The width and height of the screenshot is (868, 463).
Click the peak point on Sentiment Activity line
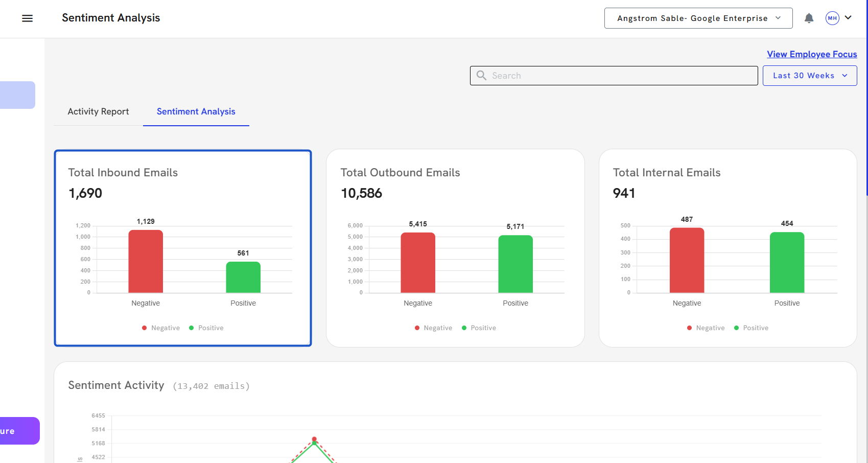click(x=314, y=439)
